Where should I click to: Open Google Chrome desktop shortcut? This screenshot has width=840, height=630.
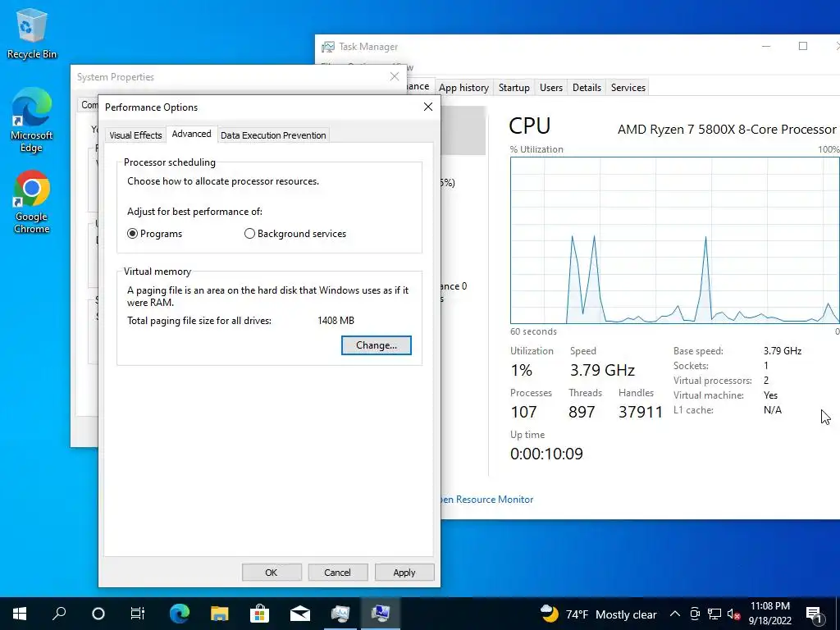(x=32, y=202)
